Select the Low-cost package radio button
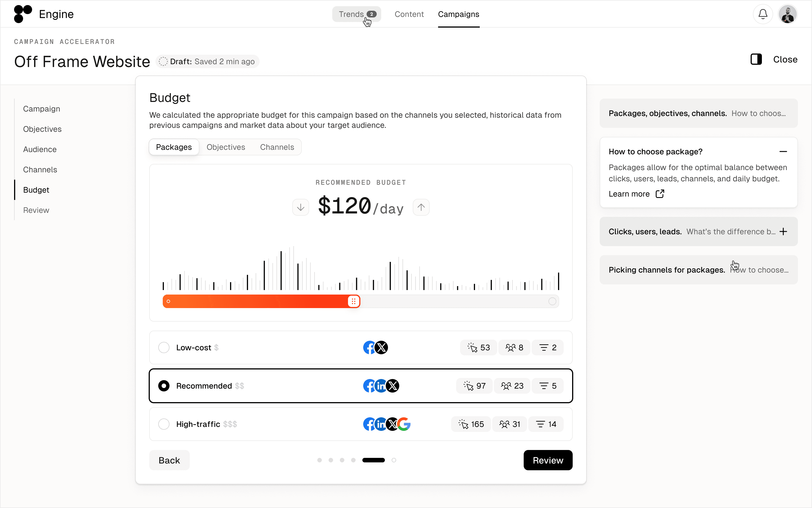The height and width of the screenshot is (508, 812). point(164,347)
